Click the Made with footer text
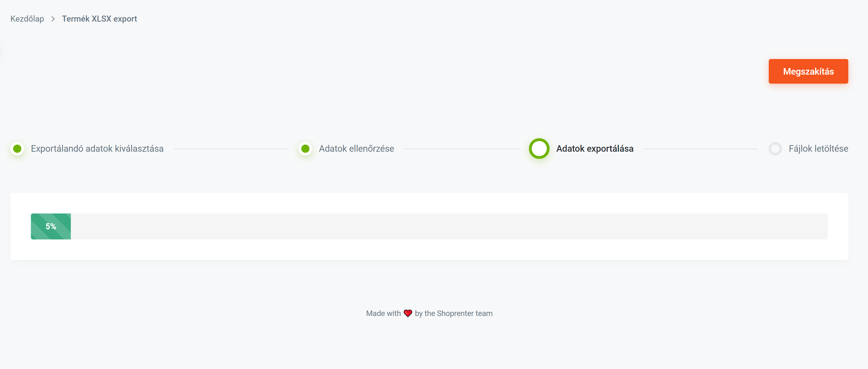Image resolution: width=868 pixels, height=369 pixels. [x=384, y=314]
